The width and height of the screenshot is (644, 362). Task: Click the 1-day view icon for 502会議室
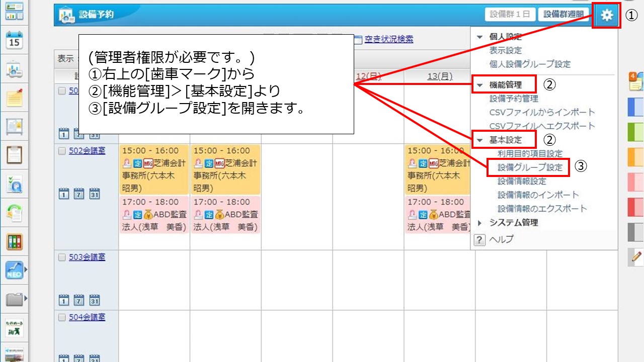point(64,194)
